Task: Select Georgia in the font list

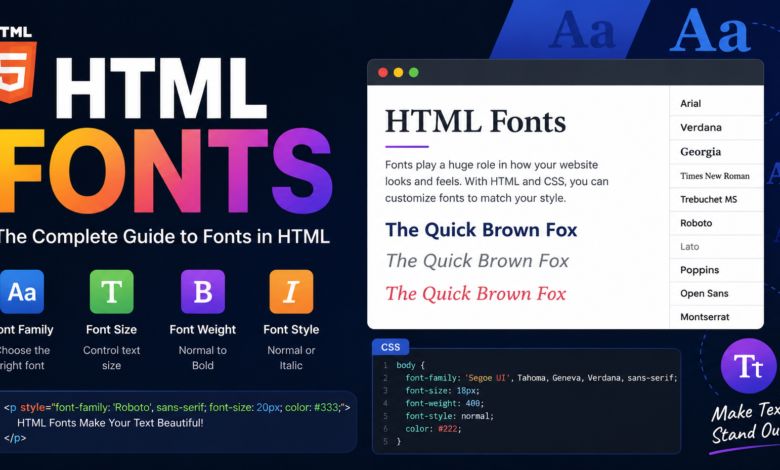Action: [x=716, y=152]
